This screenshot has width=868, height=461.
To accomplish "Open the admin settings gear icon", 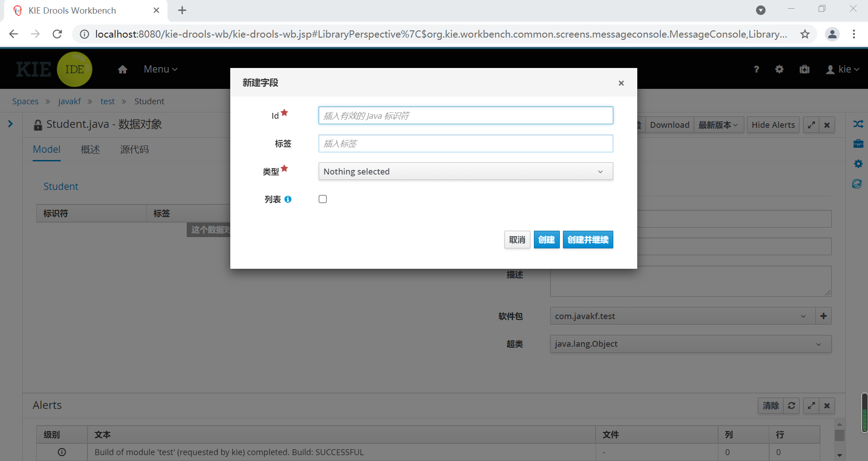I will [x=779, y=69].
